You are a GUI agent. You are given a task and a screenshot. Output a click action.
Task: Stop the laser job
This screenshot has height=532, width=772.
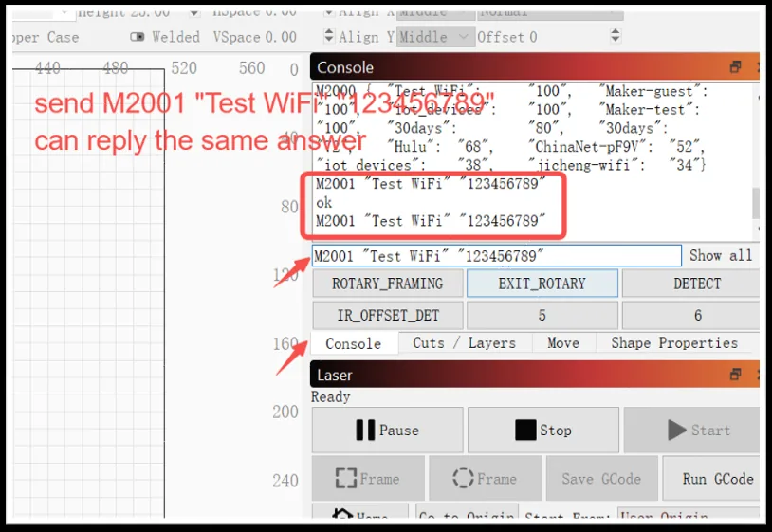pos(543,430)
